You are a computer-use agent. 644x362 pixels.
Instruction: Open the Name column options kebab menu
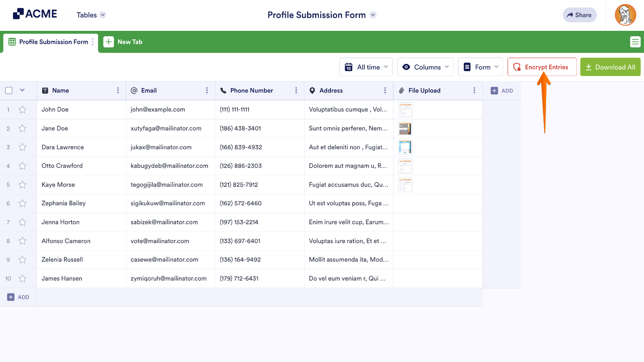(x=118, y=90)
